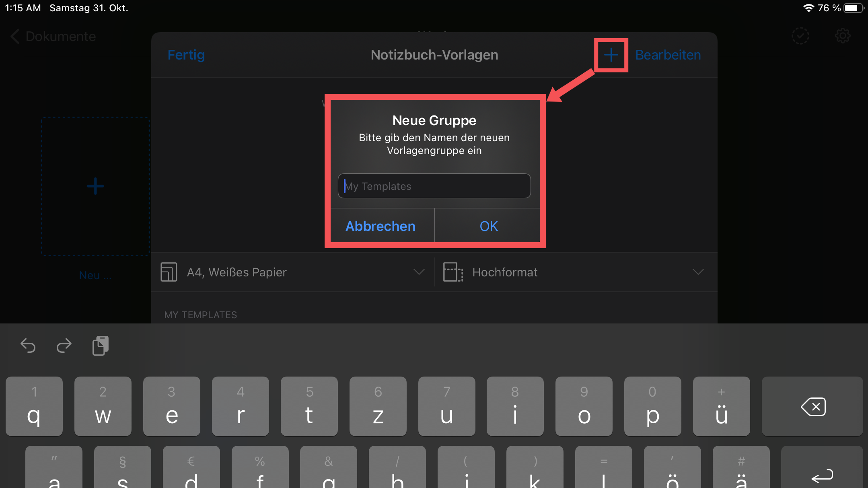Confirm the new group with OK
Viewport: 868px width, 488px height.
488,226
